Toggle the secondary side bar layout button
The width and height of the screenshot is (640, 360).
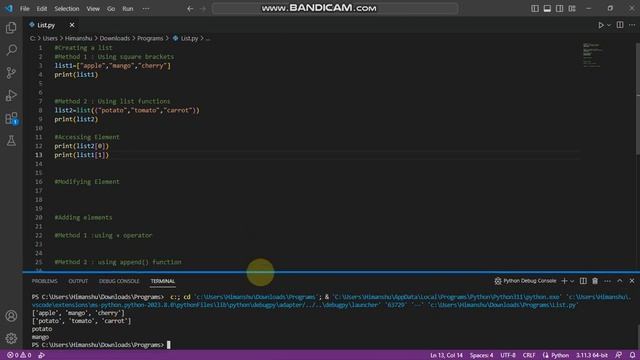(x=559, y=9)
